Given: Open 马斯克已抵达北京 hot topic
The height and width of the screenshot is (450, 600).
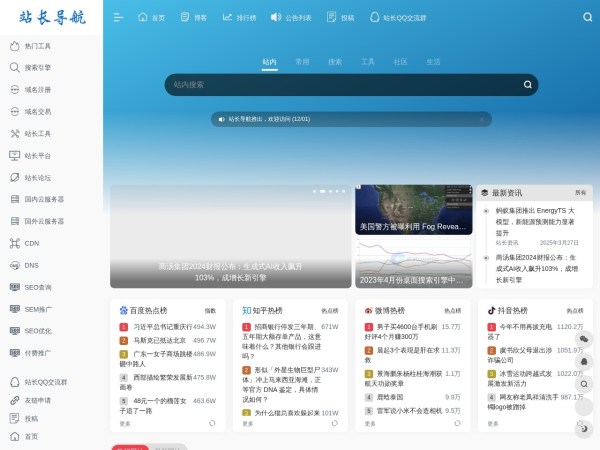Looking at the screenshot, I should pyautogui.click(x=160, y=340).
